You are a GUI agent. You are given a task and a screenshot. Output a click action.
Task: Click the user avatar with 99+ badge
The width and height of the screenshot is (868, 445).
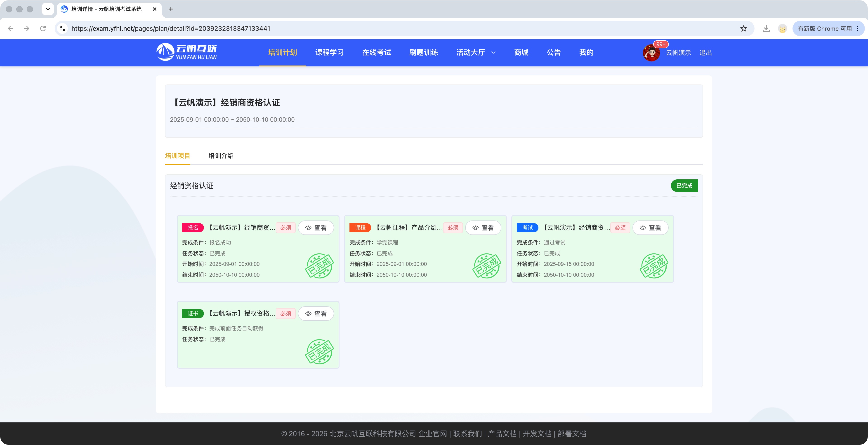point(651,53)
